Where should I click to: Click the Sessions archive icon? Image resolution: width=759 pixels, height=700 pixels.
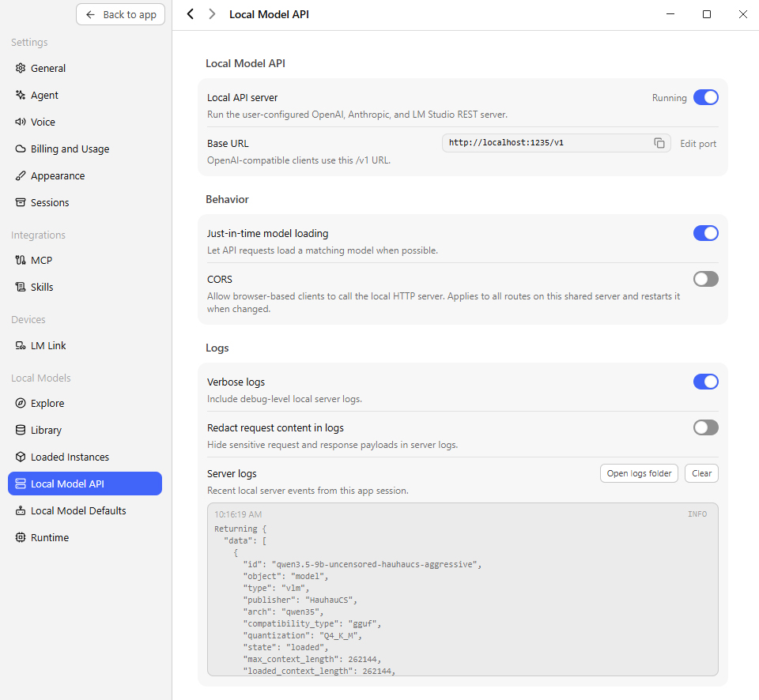21,202
